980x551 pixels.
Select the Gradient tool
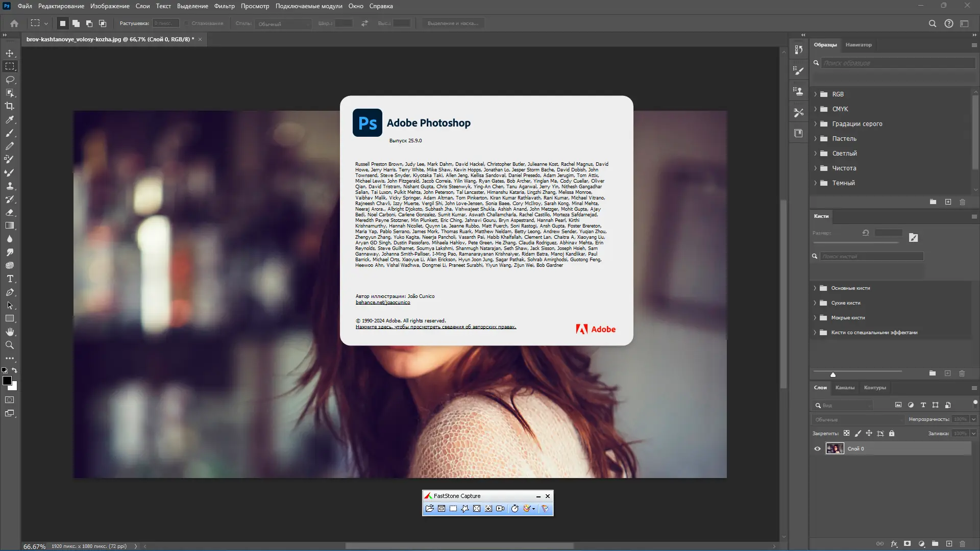pyautogui.click(x=10, y=226)
